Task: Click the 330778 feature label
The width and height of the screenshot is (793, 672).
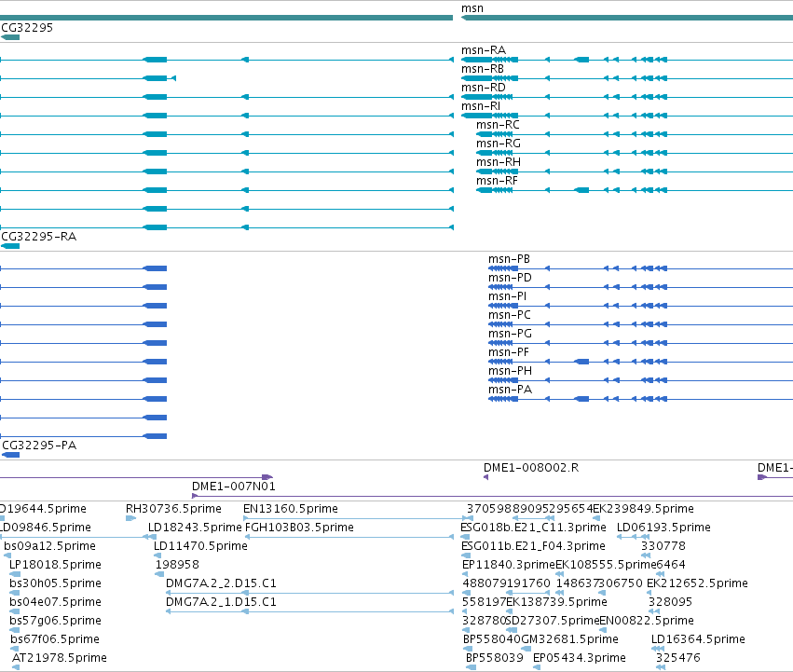Action: tap(663, 546)
